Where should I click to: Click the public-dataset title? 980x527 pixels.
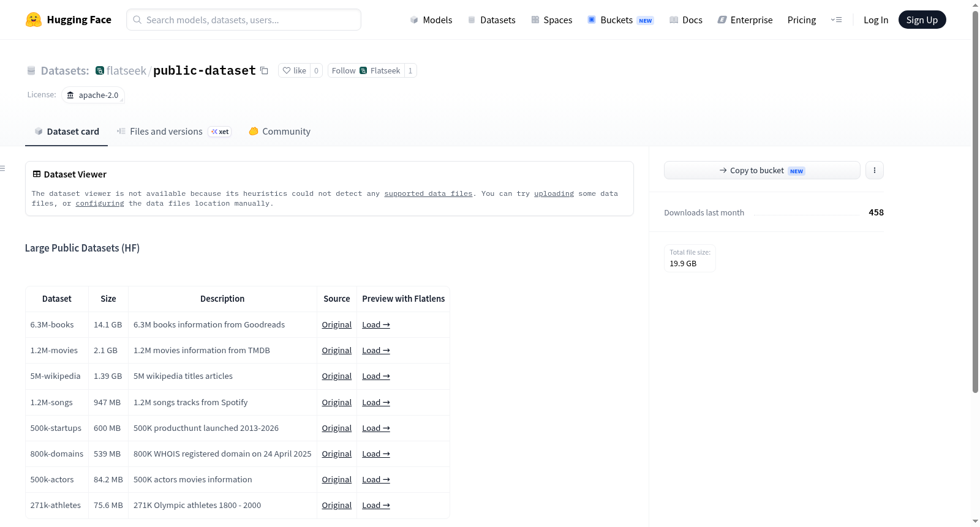click(204, 70)
